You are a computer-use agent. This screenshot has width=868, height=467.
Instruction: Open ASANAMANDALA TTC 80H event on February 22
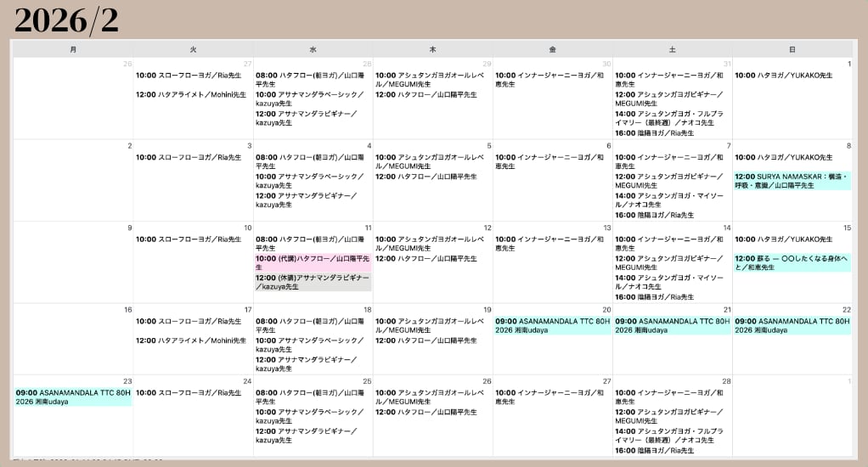pyautogui.click(x=792, y=325)
